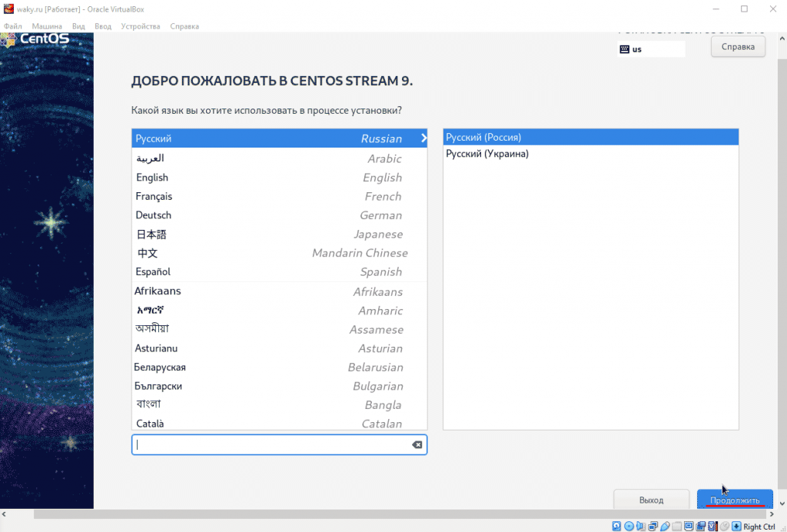Click the Справка help button in installer
The width and height of the screenshot is (787, 532).
pos(738,47)
